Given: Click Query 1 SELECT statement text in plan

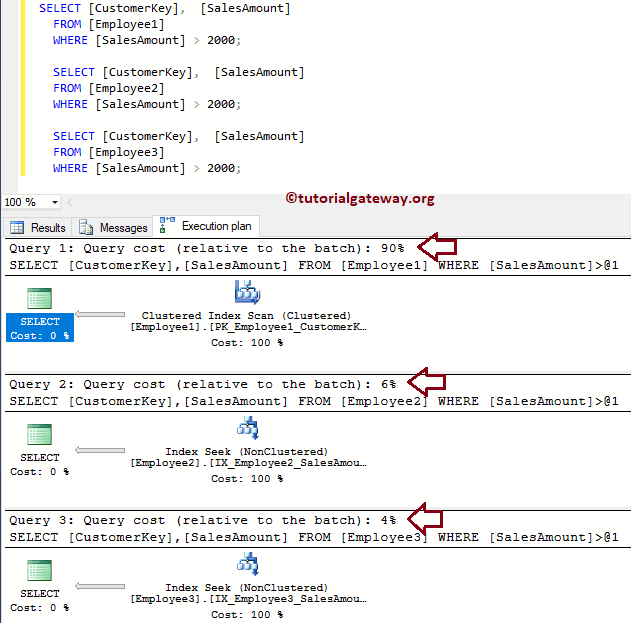Looking at the screenshot, I should [314, 265].
